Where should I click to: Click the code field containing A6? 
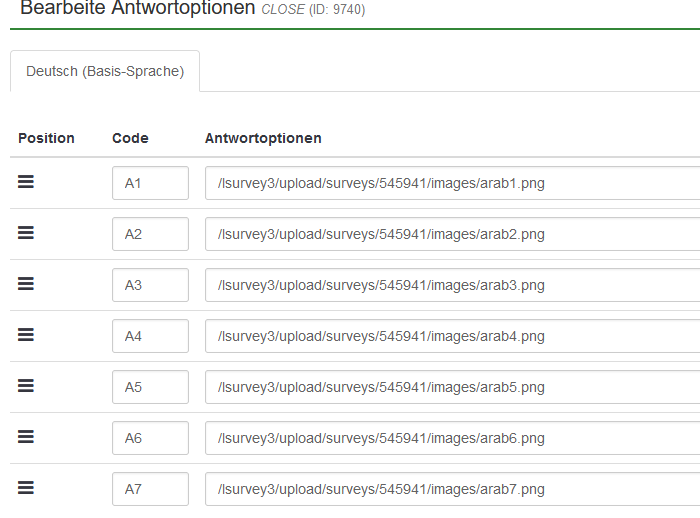pos(150,439)
